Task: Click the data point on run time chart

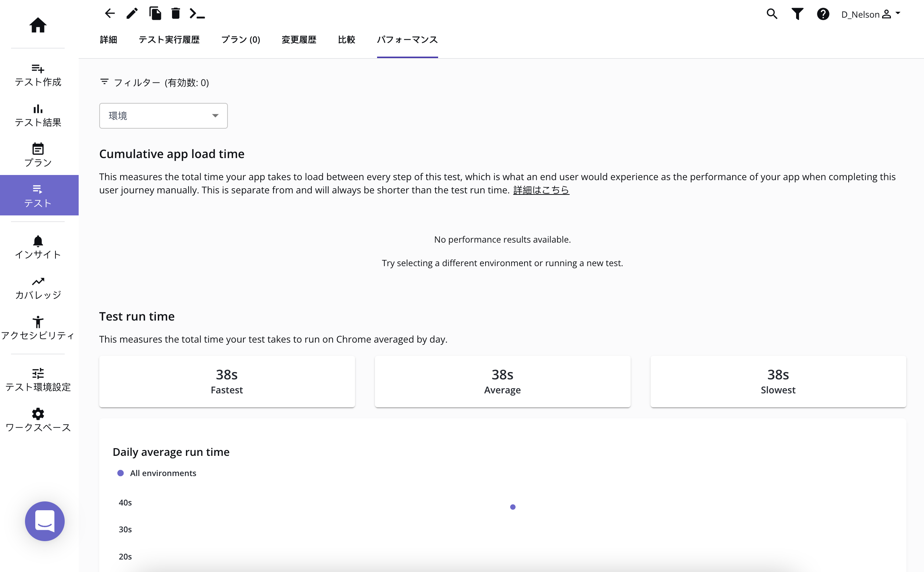Action: pyautogui.click(x=512, y=507)
